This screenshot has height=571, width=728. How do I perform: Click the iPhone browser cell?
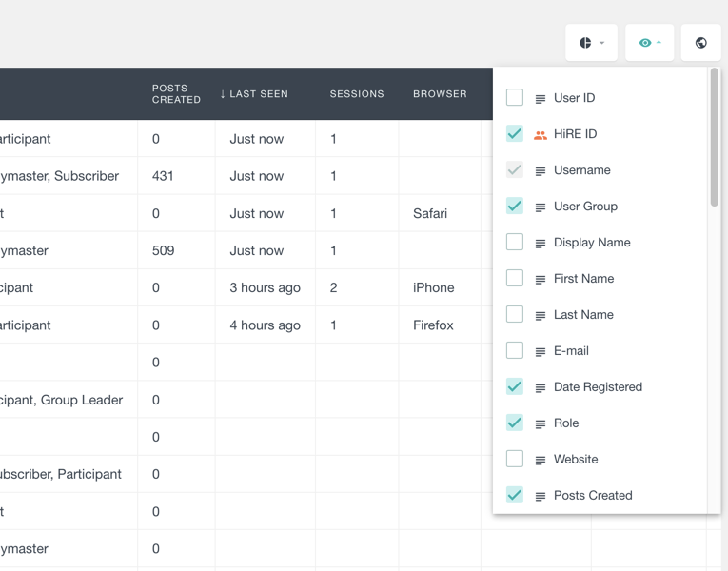pyautogui.click(x=440, y=287)
